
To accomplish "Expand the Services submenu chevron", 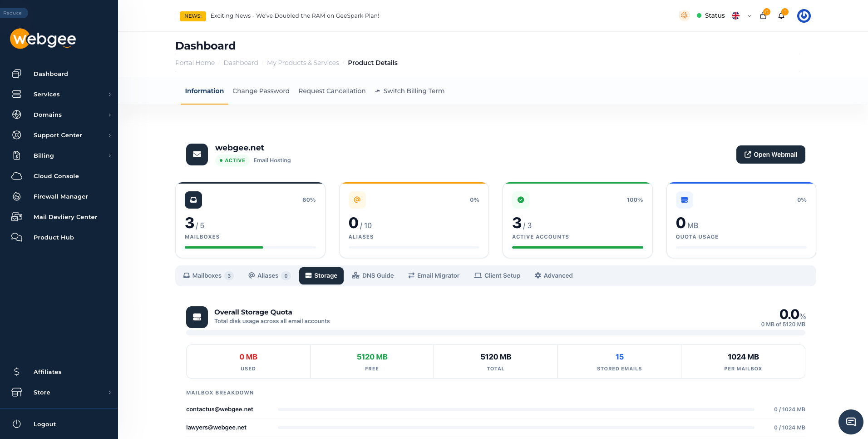I will [109, 95].
